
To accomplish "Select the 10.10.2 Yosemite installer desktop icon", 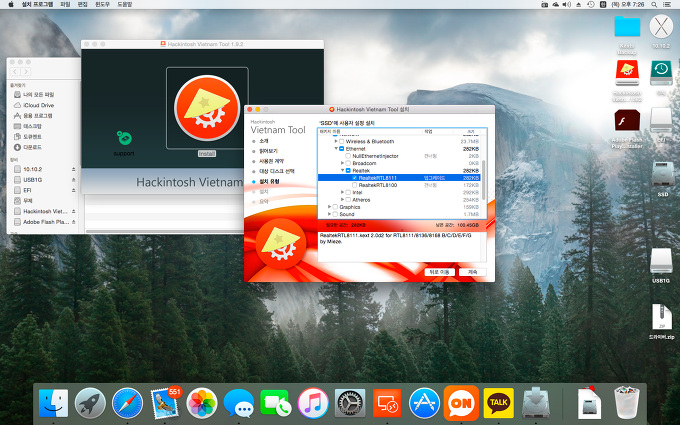I will pos(661,26).
